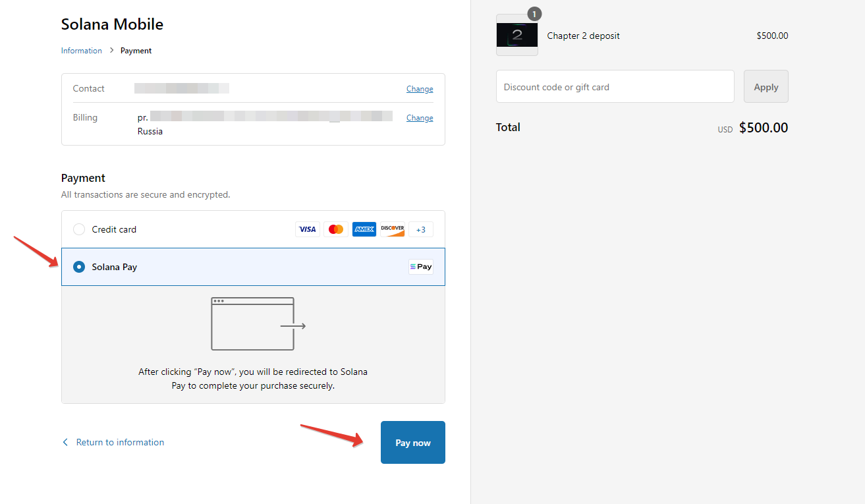Click the Solana Mobile store title

(112, 24)
